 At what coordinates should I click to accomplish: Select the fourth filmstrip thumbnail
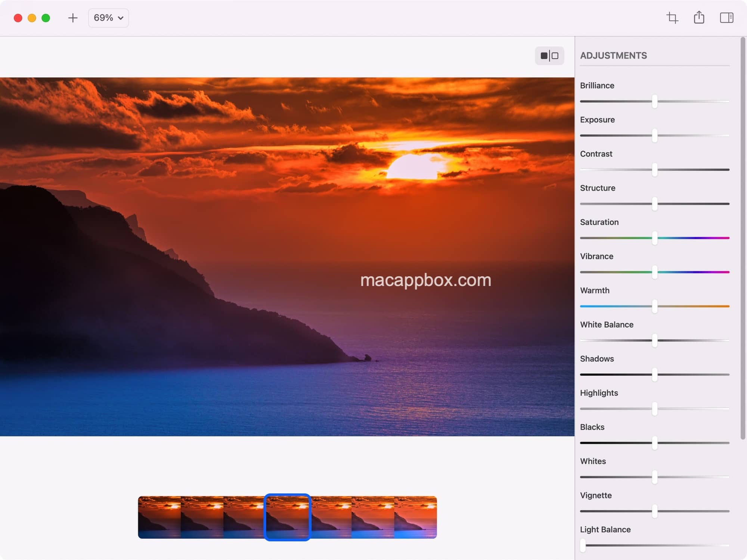point(287,517)
